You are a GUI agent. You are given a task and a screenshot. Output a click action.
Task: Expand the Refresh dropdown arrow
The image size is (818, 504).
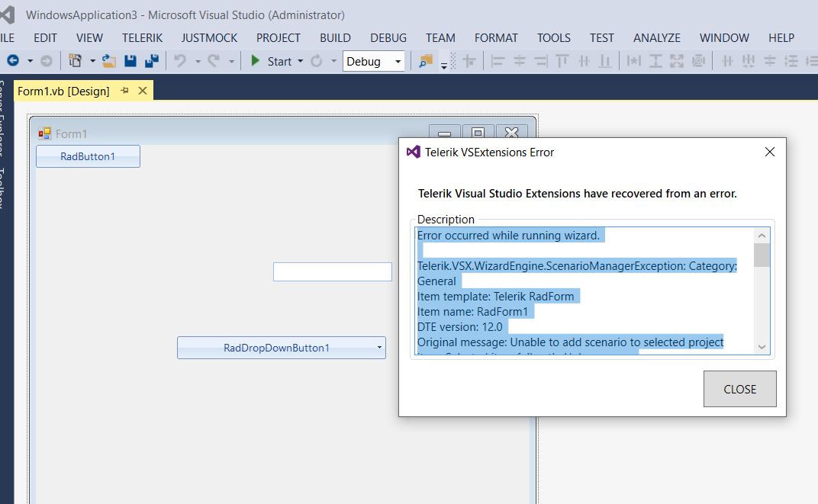tap(334, 61)
